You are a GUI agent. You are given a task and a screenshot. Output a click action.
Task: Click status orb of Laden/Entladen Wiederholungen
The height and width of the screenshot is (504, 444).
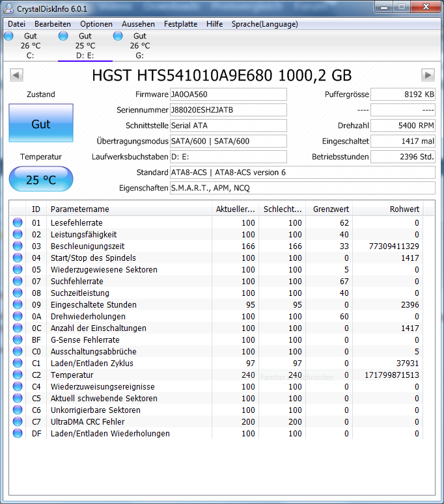point(18,433)
